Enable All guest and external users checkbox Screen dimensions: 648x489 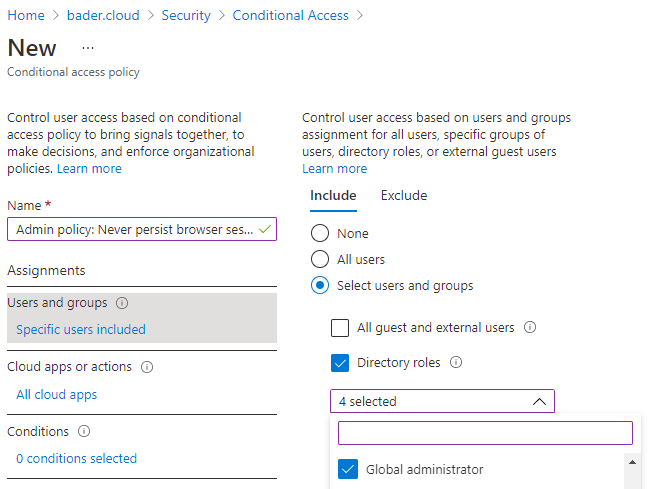tap(340, 328)
